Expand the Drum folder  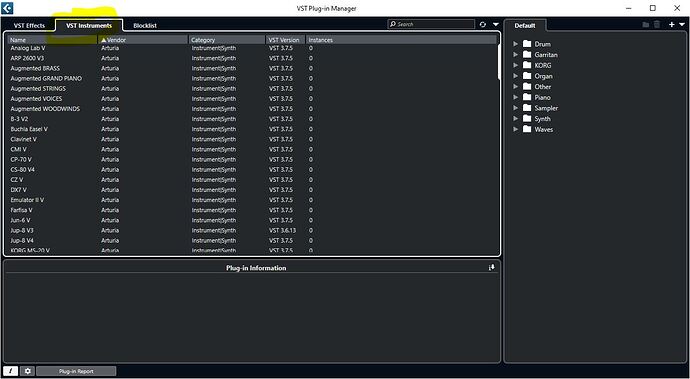click(515, 44)
